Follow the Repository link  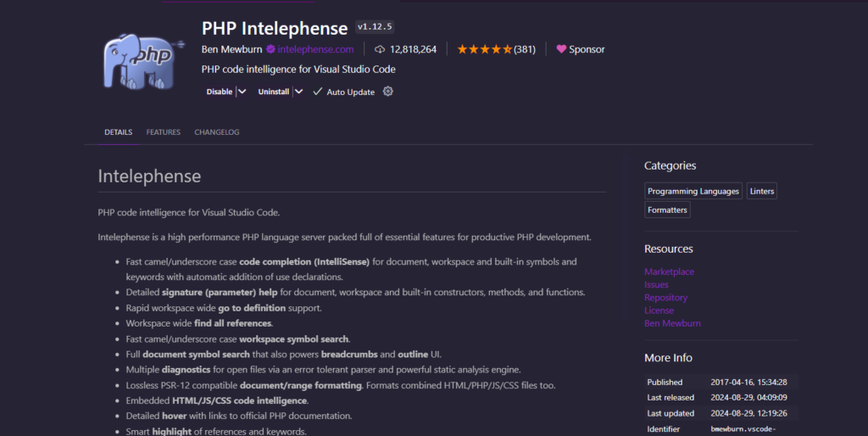[x=665, y=298]
